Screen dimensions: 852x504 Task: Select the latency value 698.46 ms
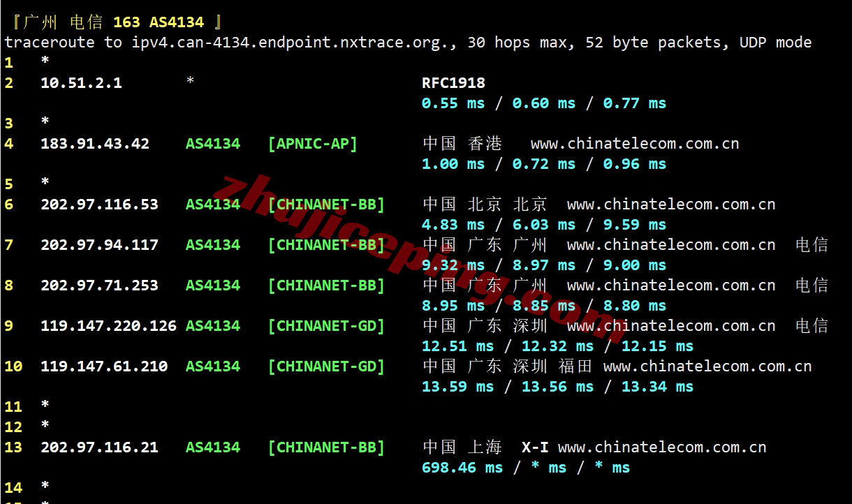coord(462,468)
